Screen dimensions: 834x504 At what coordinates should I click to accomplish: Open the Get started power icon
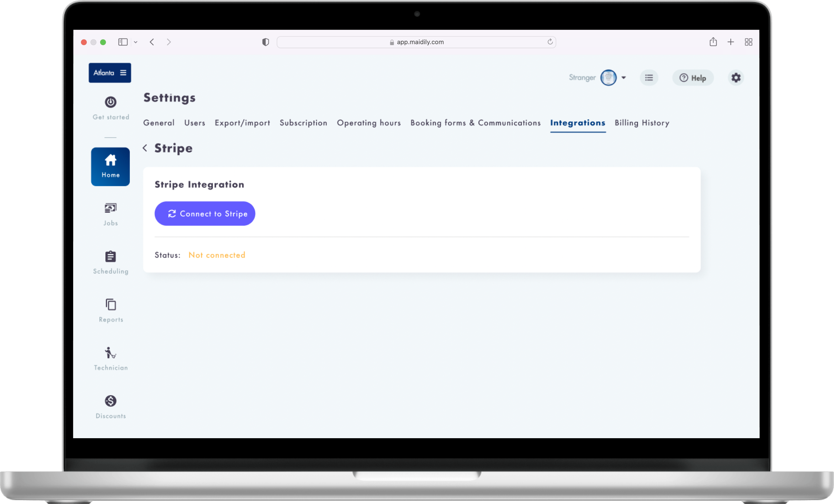(111, 102)
